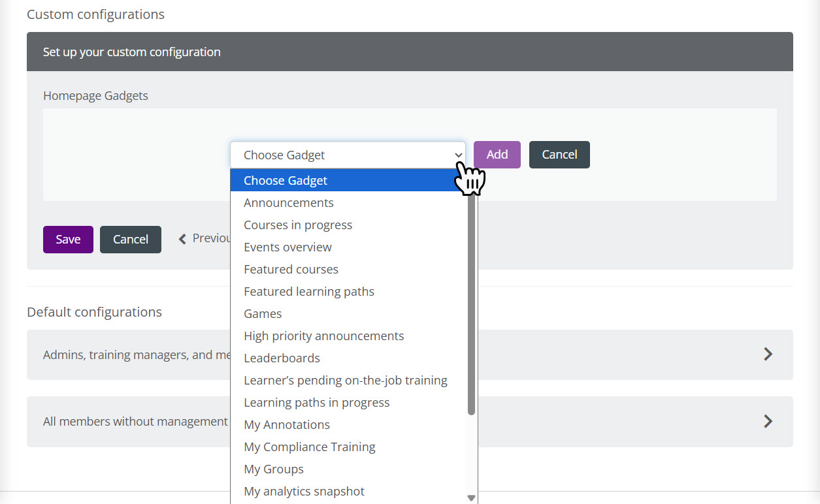
Task: Select Announcements from the gadget list
Action: pyautogui.click(x=288, y=202)
